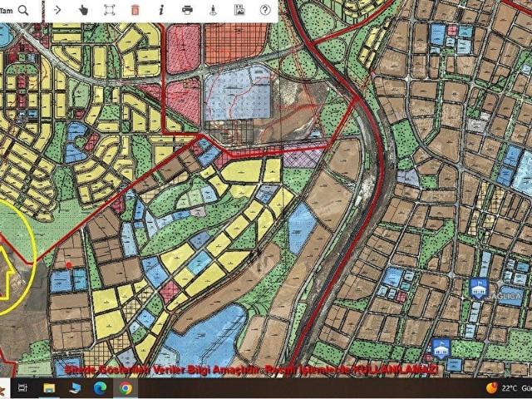
Task: Open Task View in the taskbar
Action: [22, 388]
